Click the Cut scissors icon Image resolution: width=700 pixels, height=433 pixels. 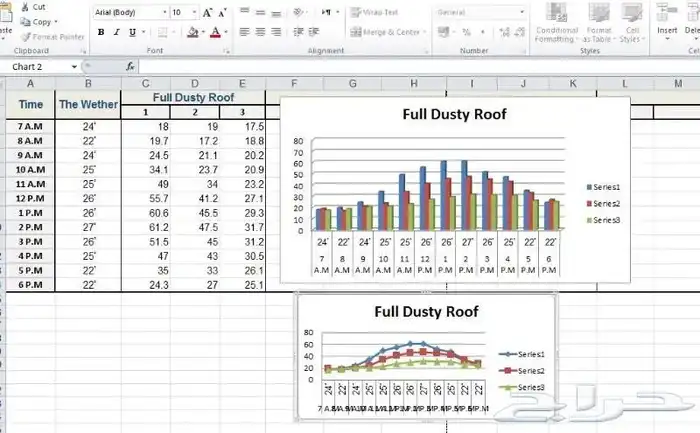24,6
